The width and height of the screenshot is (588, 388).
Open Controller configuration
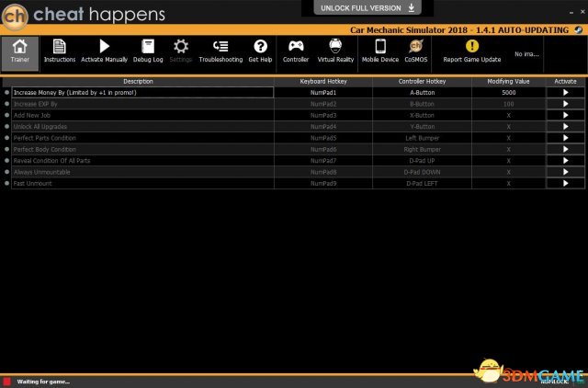(296, 51)
